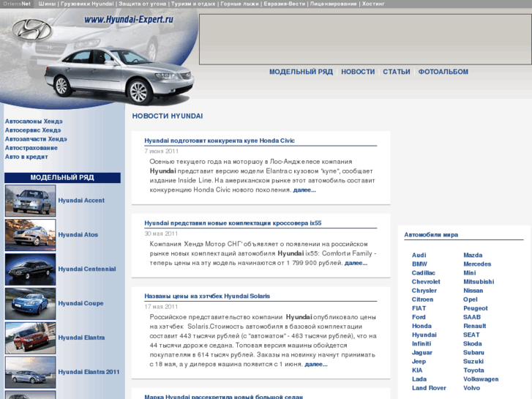Open Авто в кредит sidebar link
This screenshot has height=399, width=532.
[26, 157]
